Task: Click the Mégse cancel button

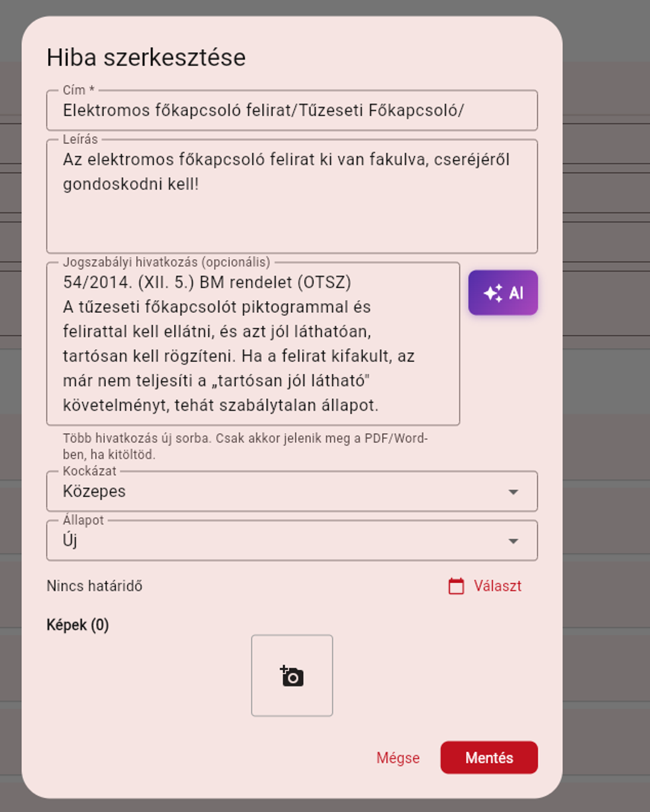Action: coord(398,758)
